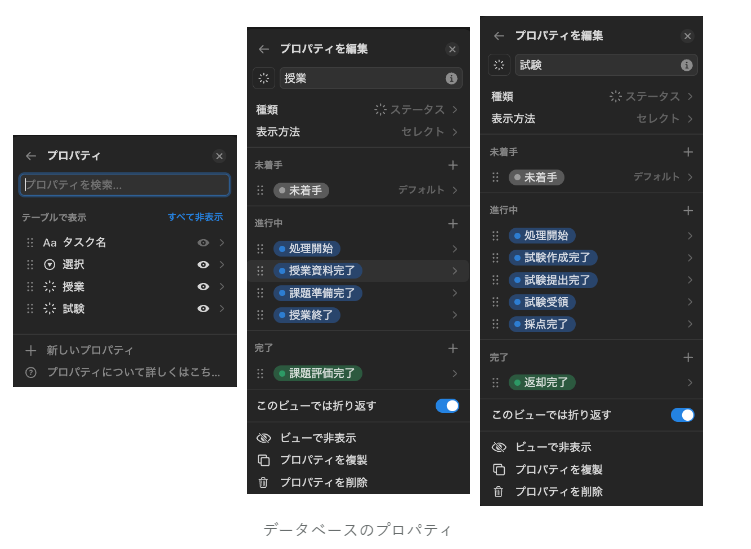The height and width of the screenshot is (549, 751).
Task: Click ビューで非表示 in 授業 panel
Action: pos(358,438)
